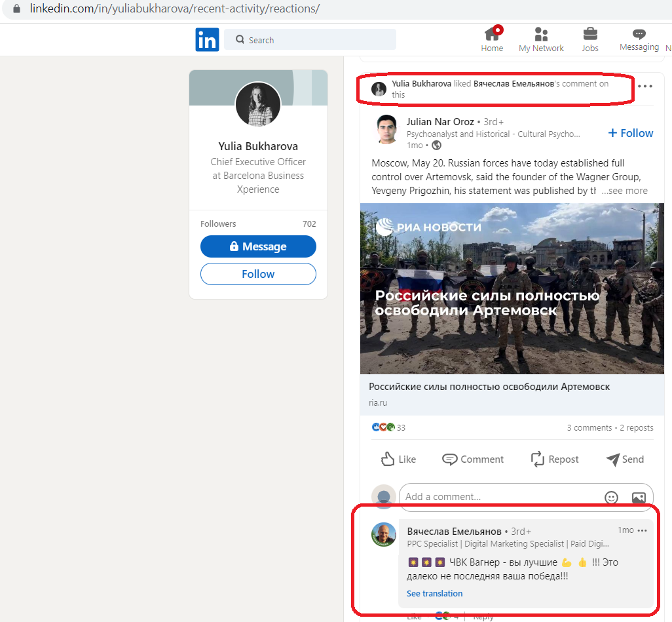The width and height of the screenshot is (672, 622).
Task: Click Yulia Bukharova name on profile card
Action: (258, 146)
